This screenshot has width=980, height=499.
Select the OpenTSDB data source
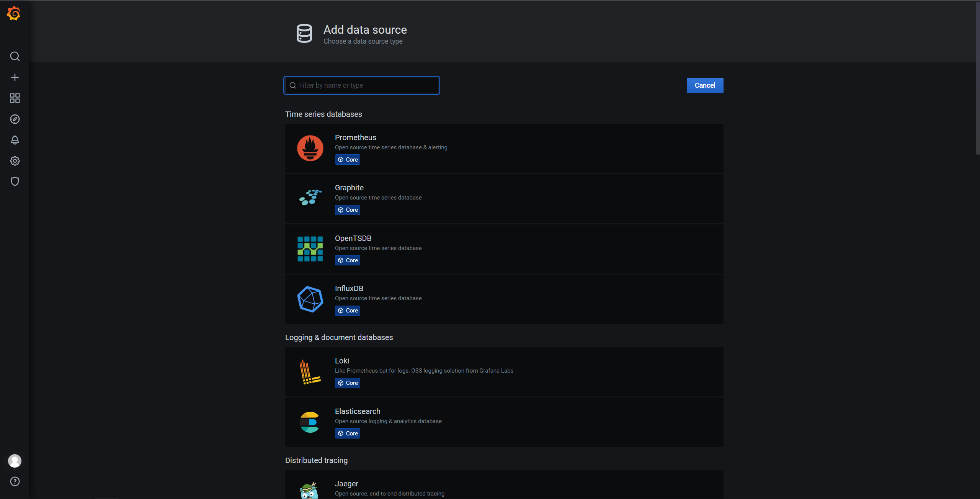pos(504,249)
